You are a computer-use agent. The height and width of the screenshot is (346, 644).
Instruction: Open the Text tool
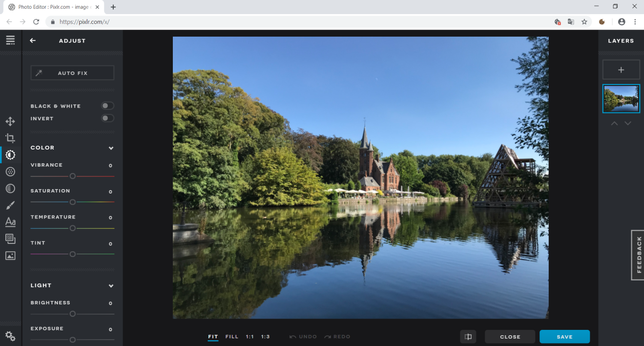(10, 222)
